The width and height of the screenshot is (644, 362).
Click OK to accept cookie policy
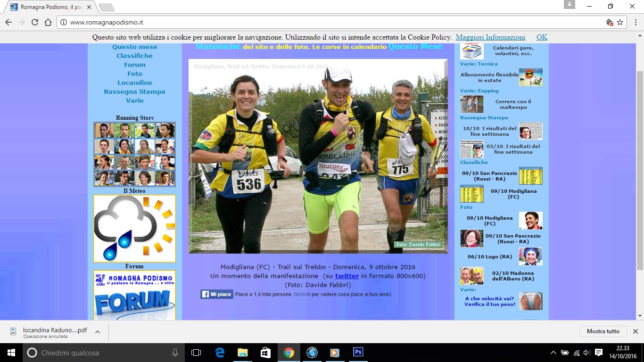pos(542,37)
